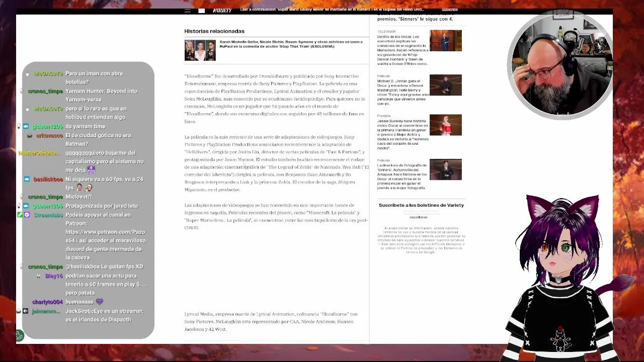Click the purple emote after 'me deja'

[91, 170]
